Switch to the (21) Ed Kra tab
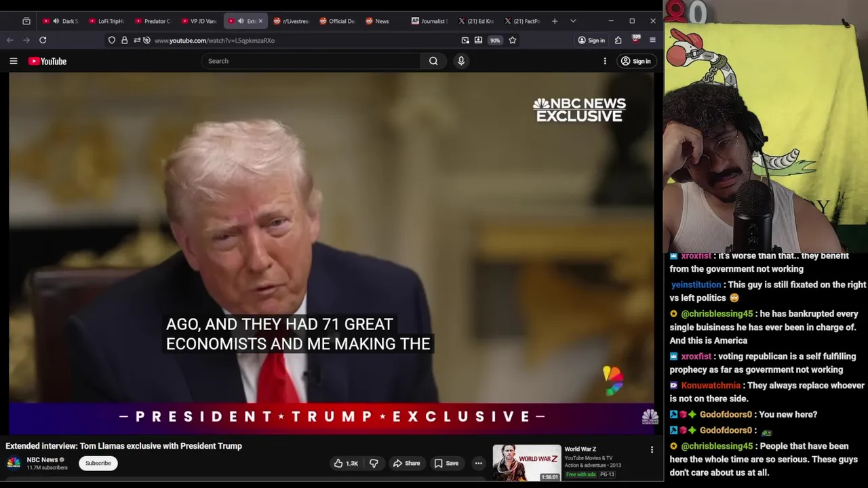Viewport: 868px width, 488px height. point(476,21)
